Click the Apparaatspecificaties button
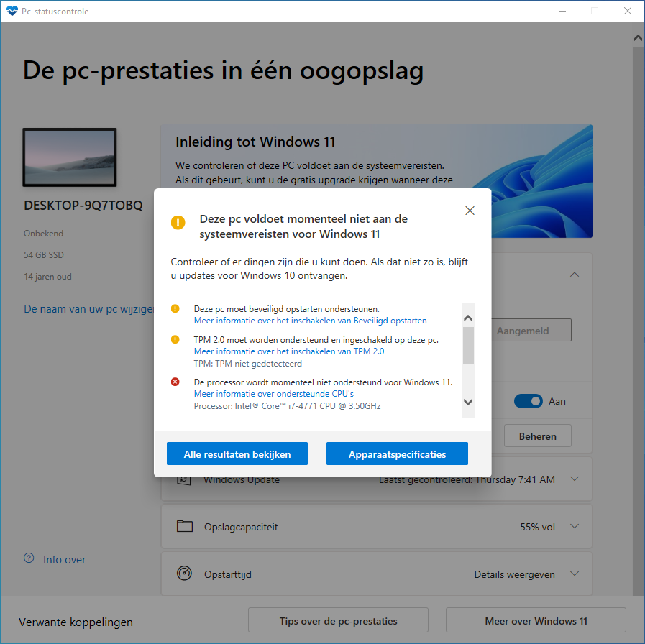The image size is (645, 644). click(x=397, y=454)
